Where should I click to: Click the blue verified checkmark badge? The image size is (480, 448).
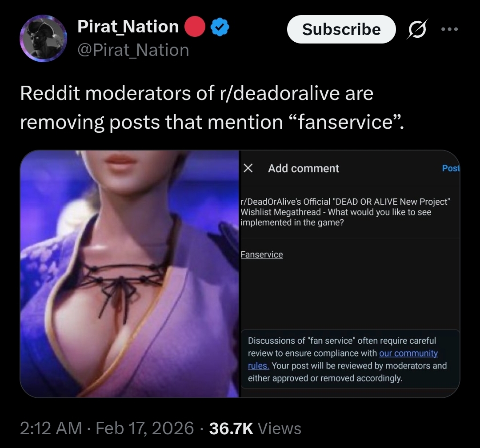click(x=220, y=27)
